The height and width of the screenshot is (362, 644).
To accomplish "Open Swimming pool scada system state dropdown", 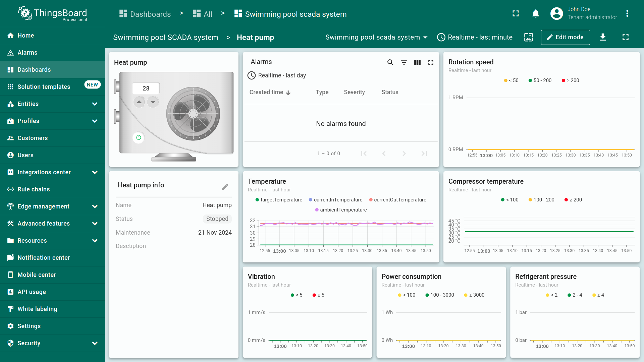I will (376, 37).
